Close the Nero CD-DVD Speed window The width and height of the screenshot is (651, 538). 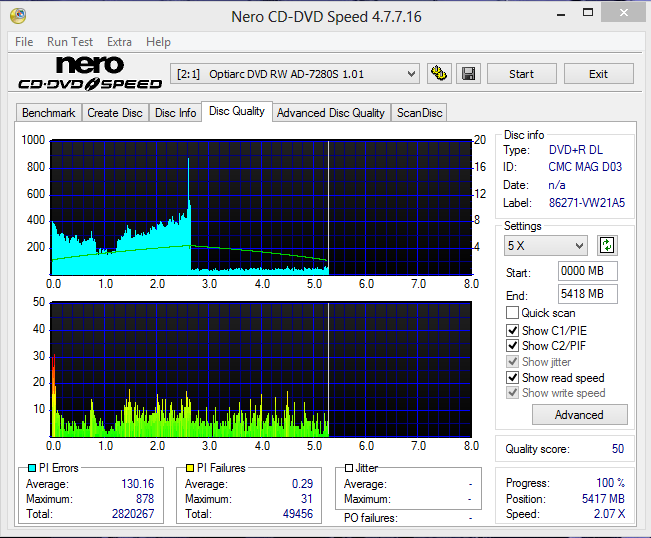point(624,13)
